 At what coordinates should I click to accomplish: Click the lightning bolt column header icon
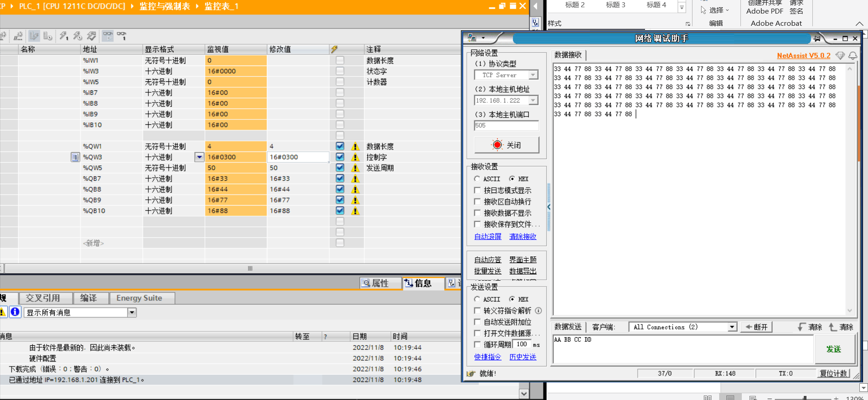(334, 49)
